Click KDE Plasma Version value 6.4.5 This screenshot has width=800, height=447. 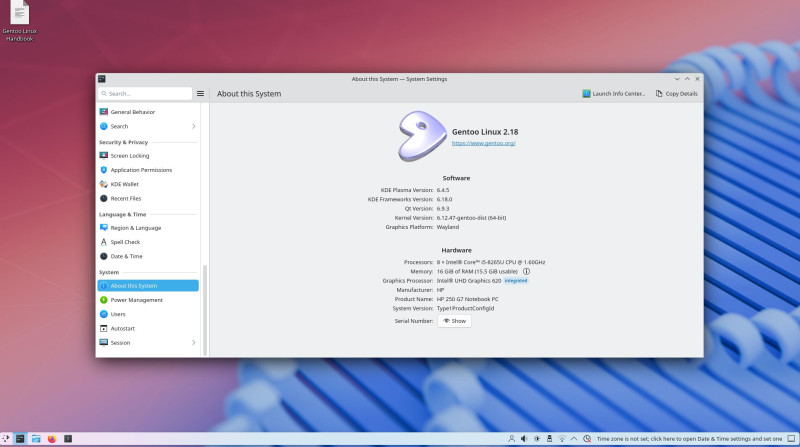click(443, 190)
